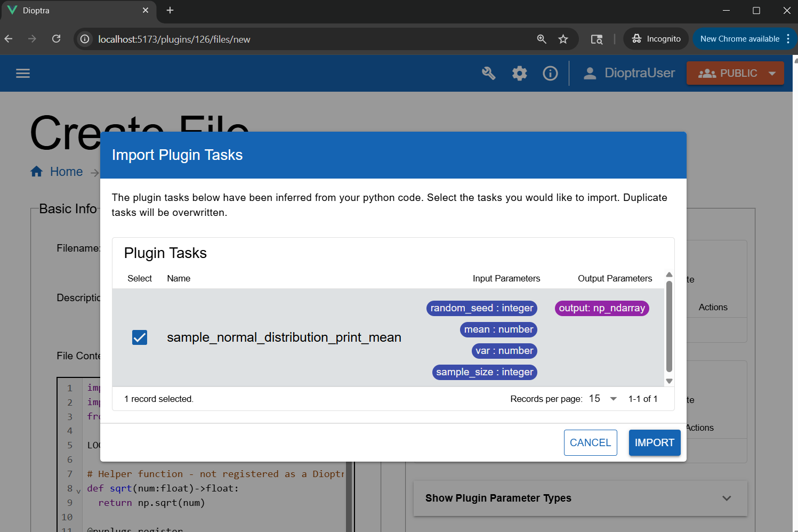Image resolution: width=798 pixels, height=532 pixels.
Task: Click the bookmark star in the address bar
Action: pyautogui.click(x=563, y=38)
